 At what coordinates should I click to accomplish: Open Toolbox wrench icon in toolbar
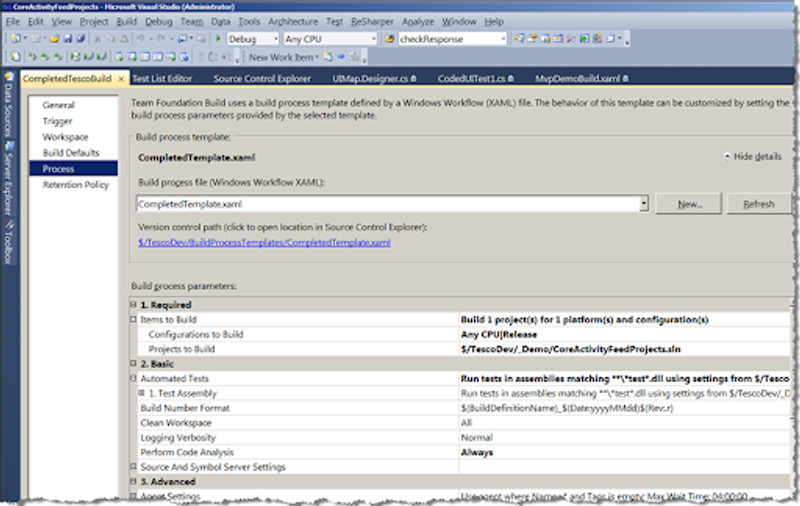coord(571,39)
